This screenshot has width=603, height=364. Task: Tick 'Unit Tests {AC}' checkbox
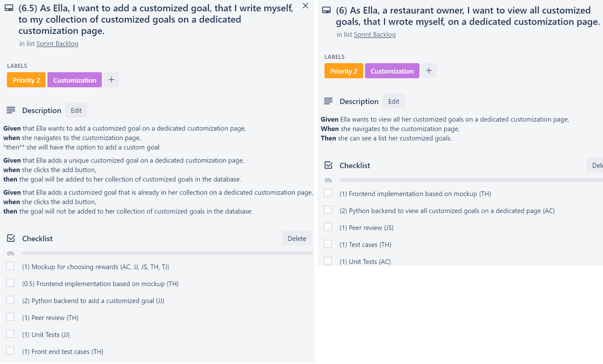[x=328, y=261]
